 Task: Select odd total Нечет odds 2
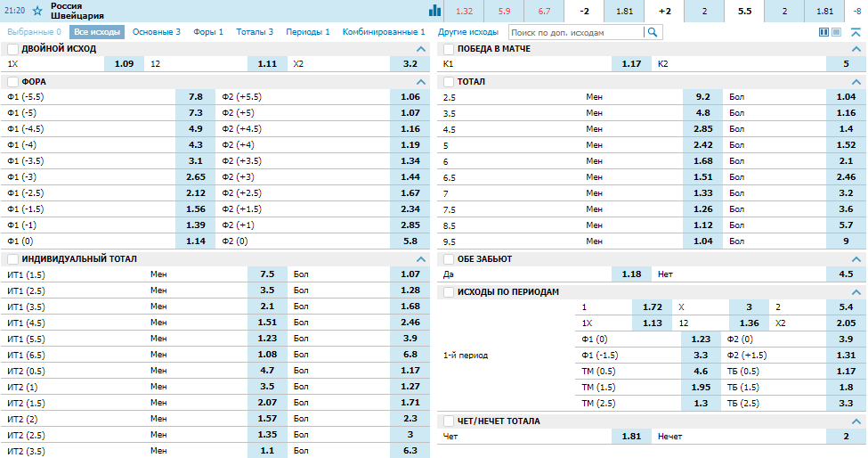pyautogui.click(x=846, y=437)
